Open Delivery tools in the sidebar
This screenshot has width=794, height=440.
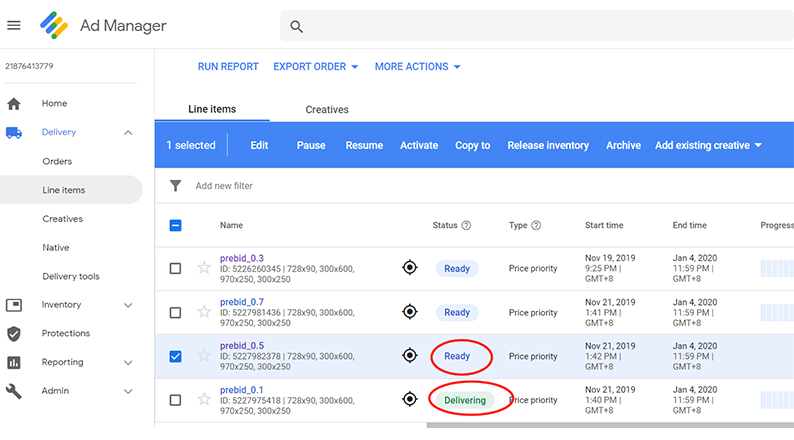click(71, 276)
